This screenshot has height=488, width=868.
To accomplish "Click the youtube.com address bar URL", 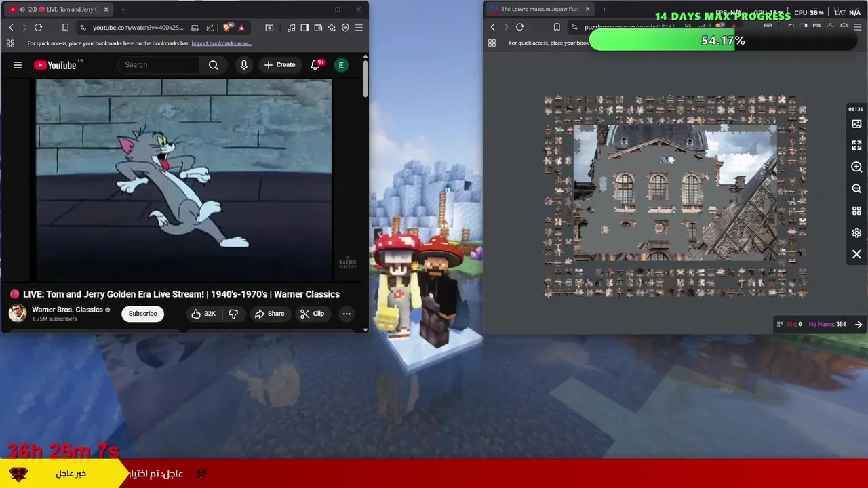I will (138, 28).
